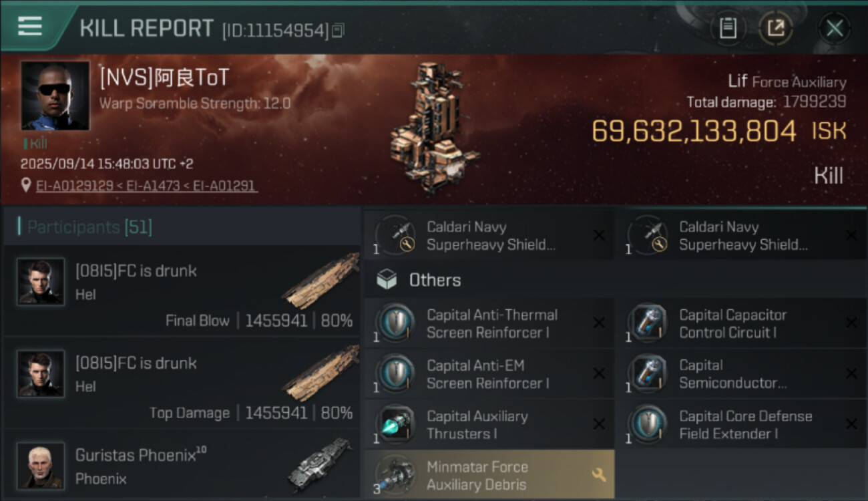Copy the kill report ID icon

point(338,30)
